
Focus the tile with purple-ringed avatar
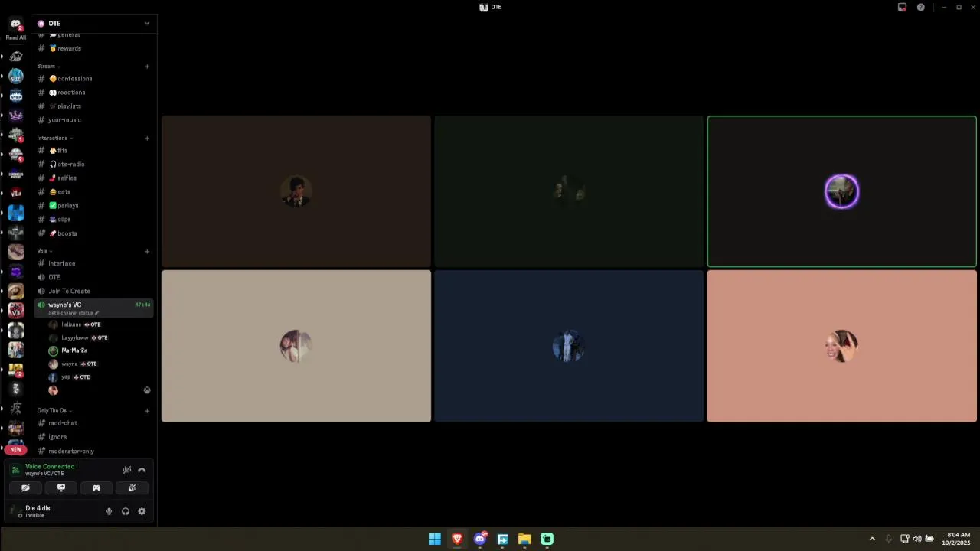point(841,191)
